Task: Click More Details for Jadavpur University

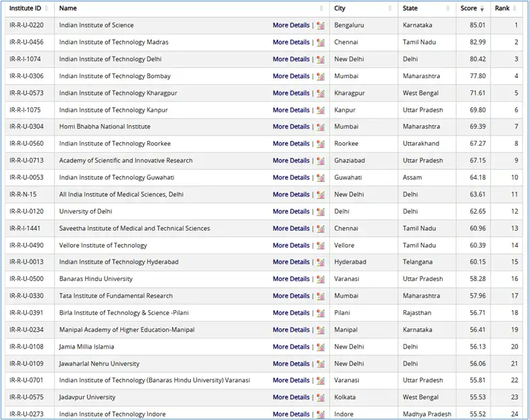Action: click(291, 398)
